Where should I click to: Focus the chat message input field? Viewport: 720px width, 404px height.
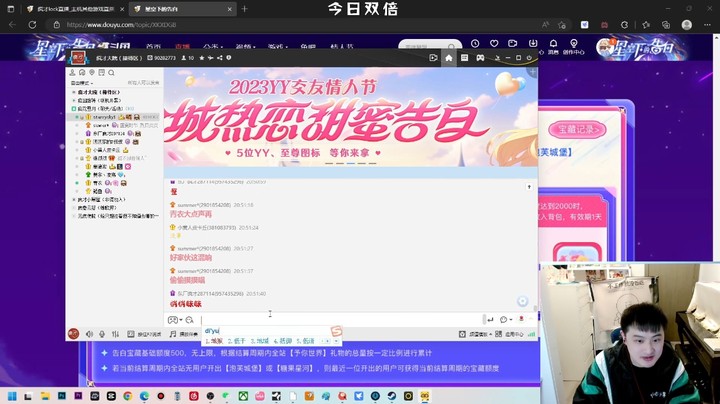342,320
